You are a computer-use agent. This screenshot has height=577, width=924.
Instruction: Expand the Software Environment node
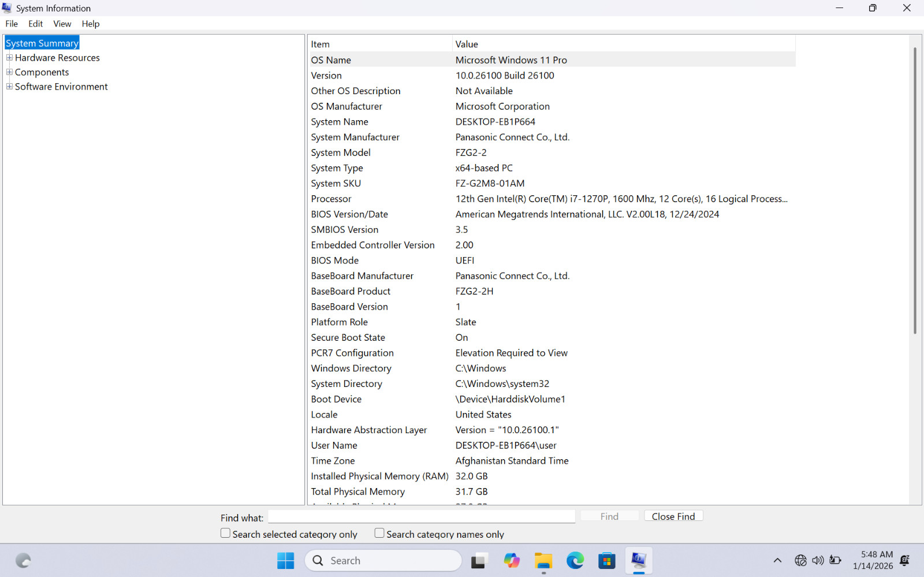point(9,87)
